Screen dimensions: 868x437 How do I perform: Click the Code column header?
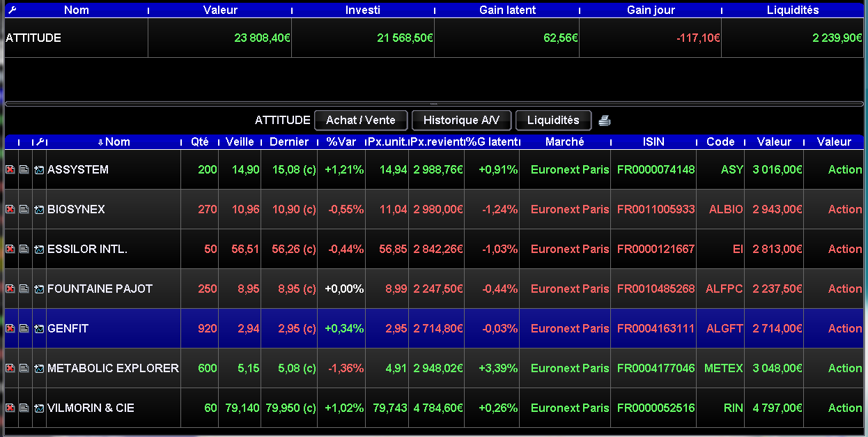tap(720, 141)
